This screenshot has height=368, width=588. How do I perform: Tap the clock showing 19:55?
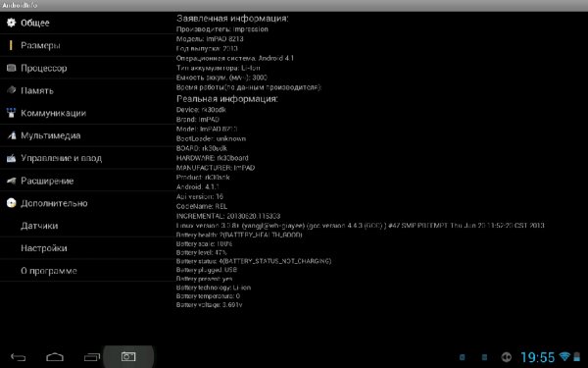tap(537, 357)
